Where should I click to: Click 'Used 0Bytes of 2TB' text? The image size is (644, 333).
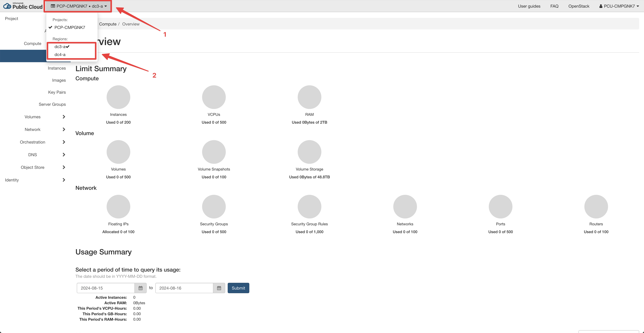click(x=309, y=122)
